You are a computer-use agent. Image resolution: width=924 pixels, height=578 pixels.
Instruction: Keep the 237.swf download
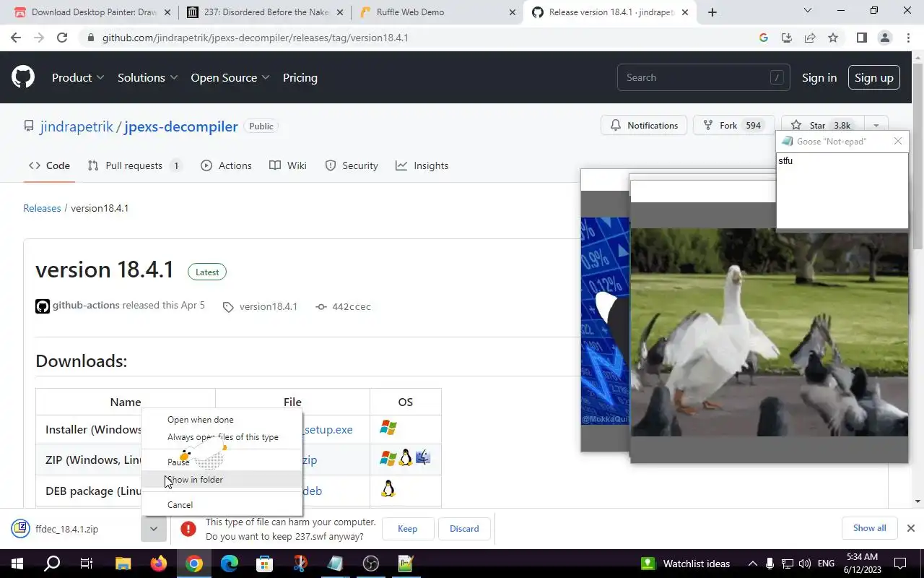point(407,529)
